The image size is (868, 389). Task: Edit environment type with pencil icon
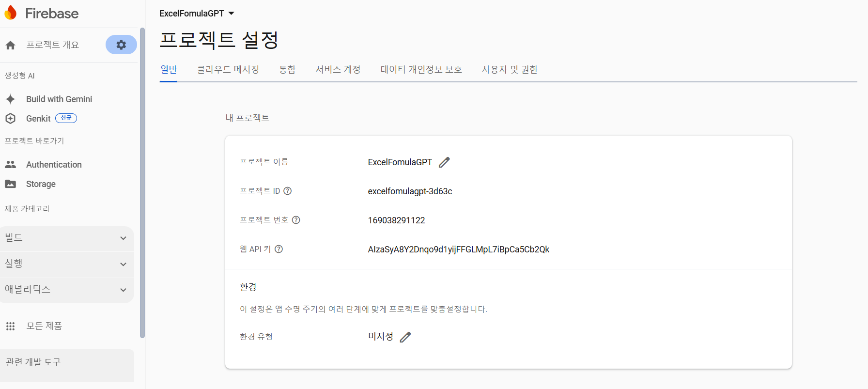pyautogui.click(x=405, y=337)
